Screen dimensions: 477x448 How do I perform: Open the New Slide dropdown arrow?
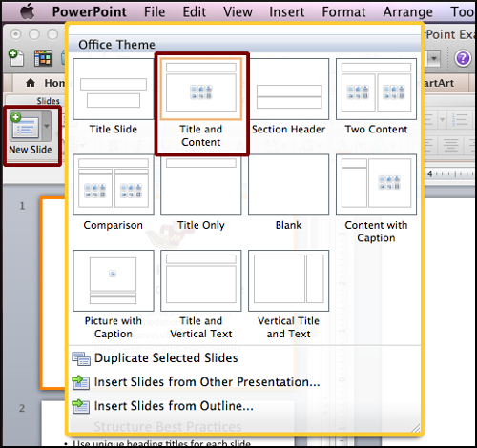pos(47,126)
